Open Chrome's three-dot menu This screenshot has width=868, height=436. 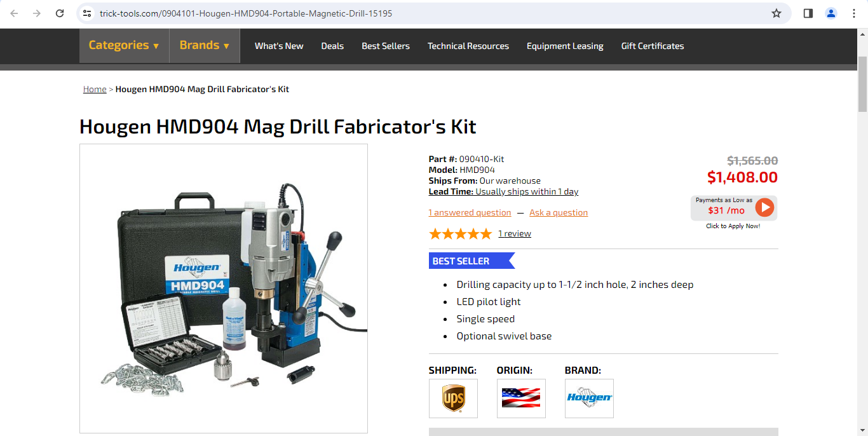pyautogui.click(x=854, y=13)
